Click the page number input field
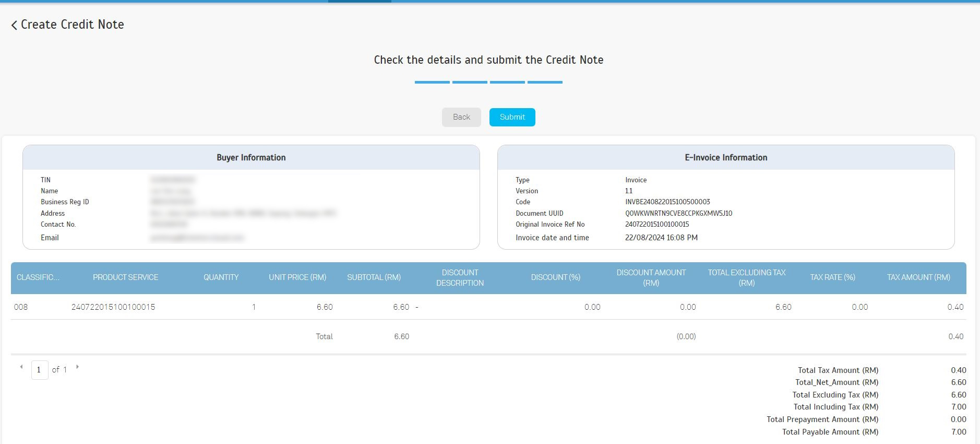The width and height of the screenshot is (980, 444). (40, 370)
